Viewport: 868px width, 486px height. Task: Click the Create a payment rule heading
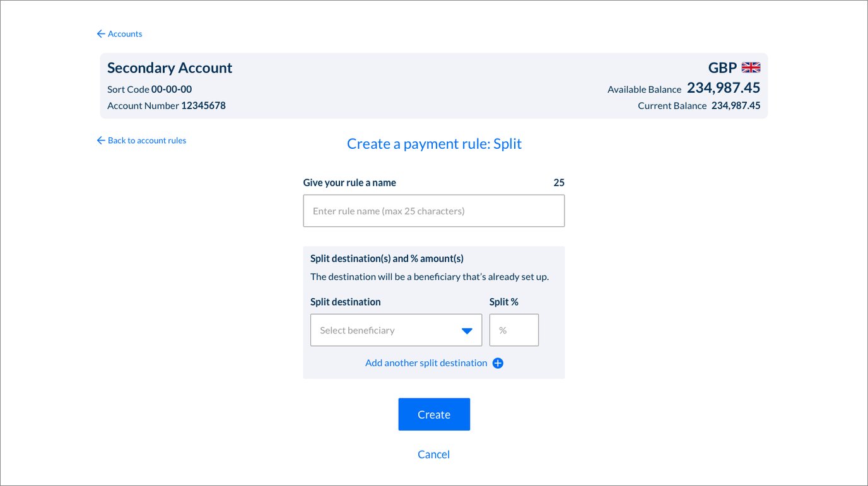coord(434,144)
